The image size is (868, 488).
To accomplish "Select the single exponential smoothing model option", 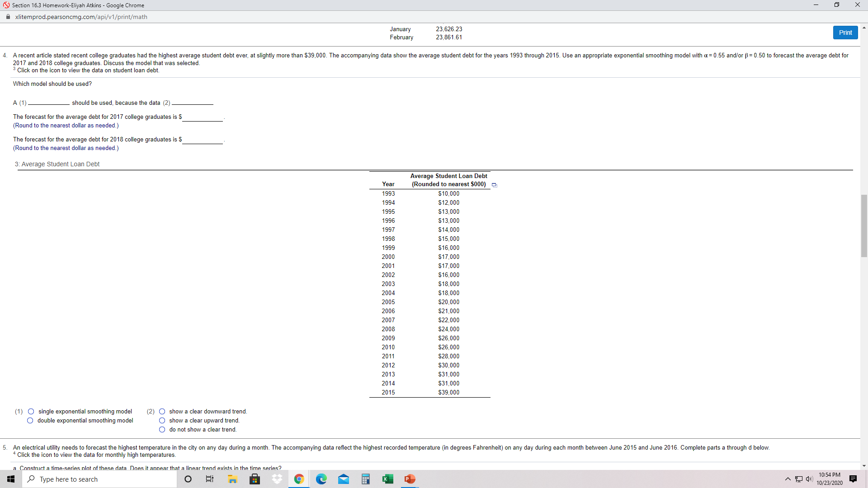I will click(31, 411).
